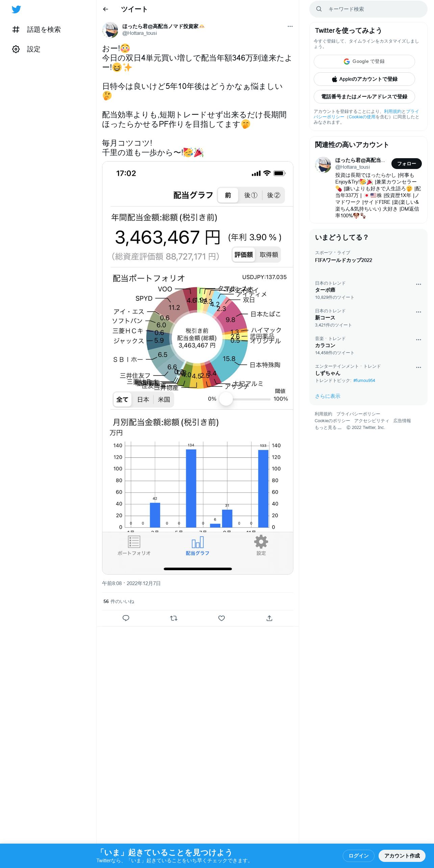
Task: Click the reply speech-bubble icon
Action: (x=126, y=618)
